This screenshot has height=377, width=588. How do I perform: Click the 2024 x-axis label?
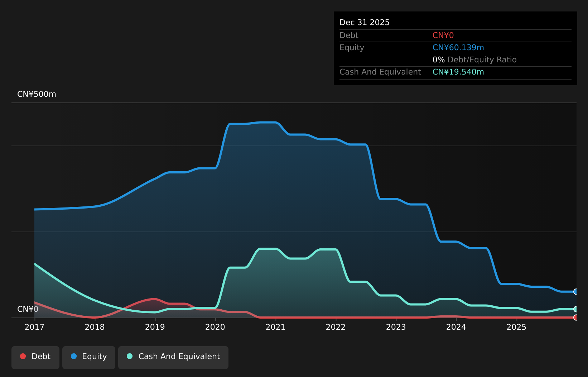[456, 327]
